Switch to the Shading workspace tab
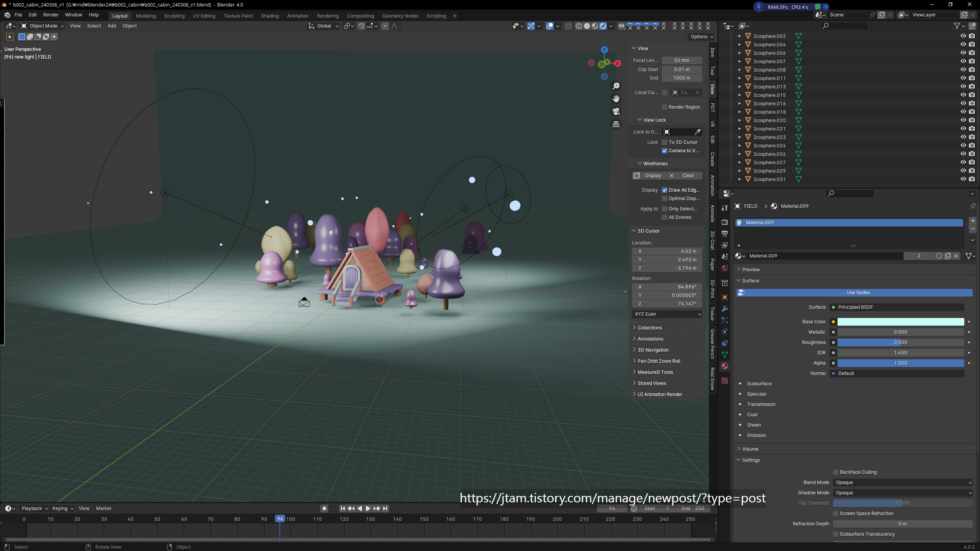Screen dimensions: 980x551 (269, 16)
